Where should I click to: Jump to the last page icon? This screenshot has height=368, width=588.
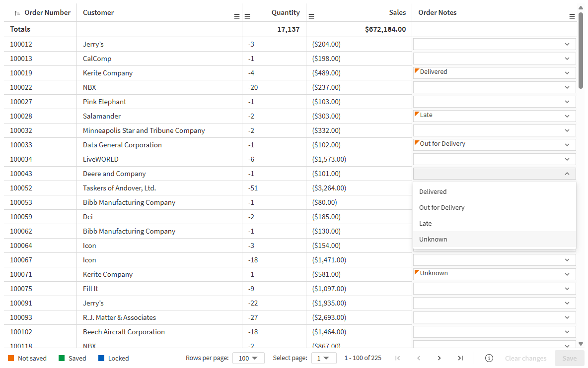[460, 358]
